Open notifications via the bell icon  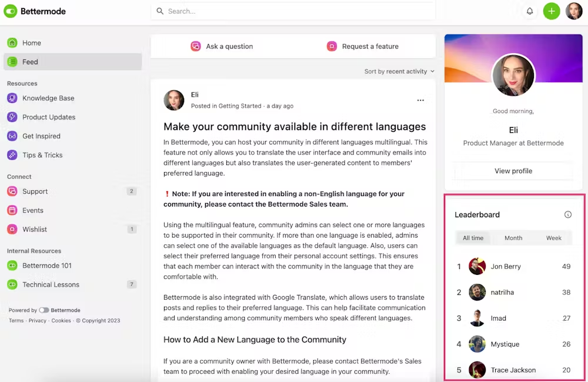529,11
